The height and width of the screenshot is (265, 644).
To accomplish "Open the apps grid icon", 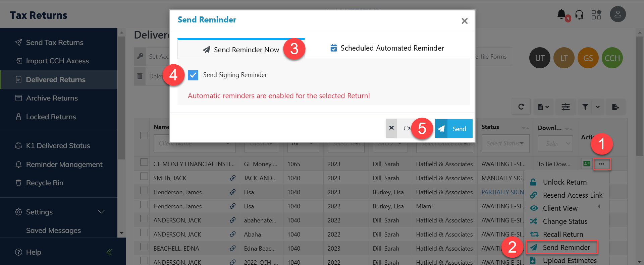I will pos(596,15).
